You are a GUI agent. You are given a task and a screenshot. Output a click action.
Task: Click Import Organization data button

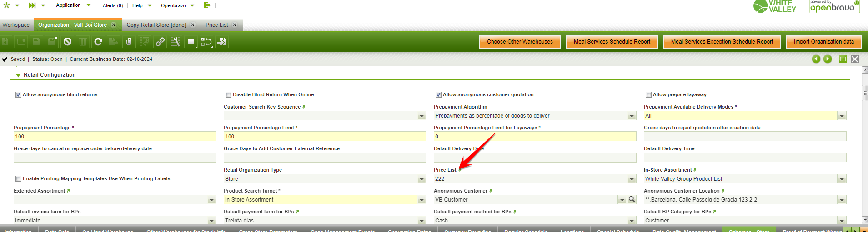coord(824,42)
